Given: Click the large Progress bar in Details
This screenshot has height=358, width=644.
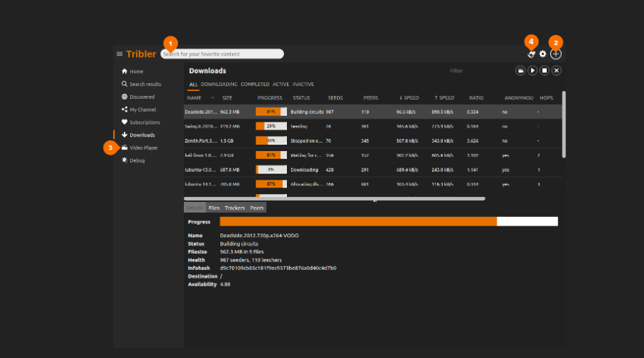Looking at the screenshot, I should (389, 221).
